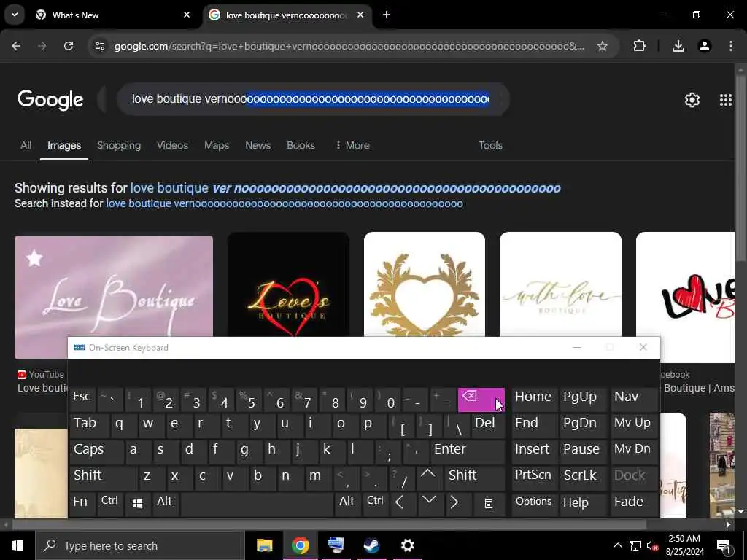Screen dimensions: 747x560
Task: Open Google quick settings gear
Action: point(692,100)
